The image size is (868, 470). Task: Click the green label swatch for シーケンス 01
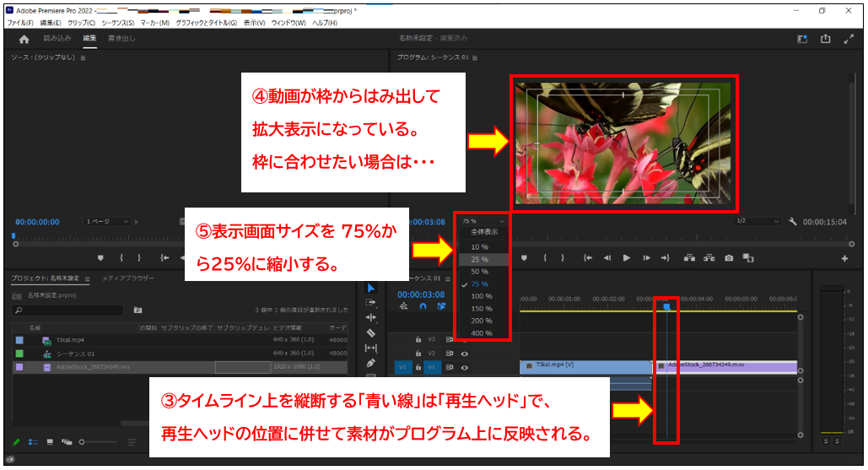(x=19, y=354)
